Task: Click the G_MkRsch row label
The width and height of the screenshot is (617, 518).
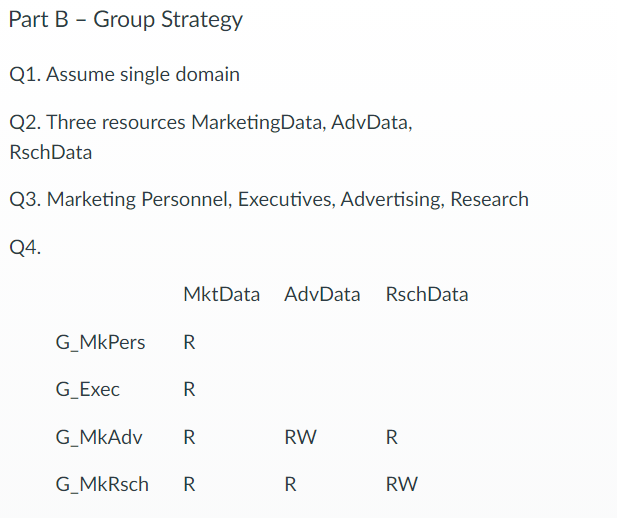Action: [102, 485]
